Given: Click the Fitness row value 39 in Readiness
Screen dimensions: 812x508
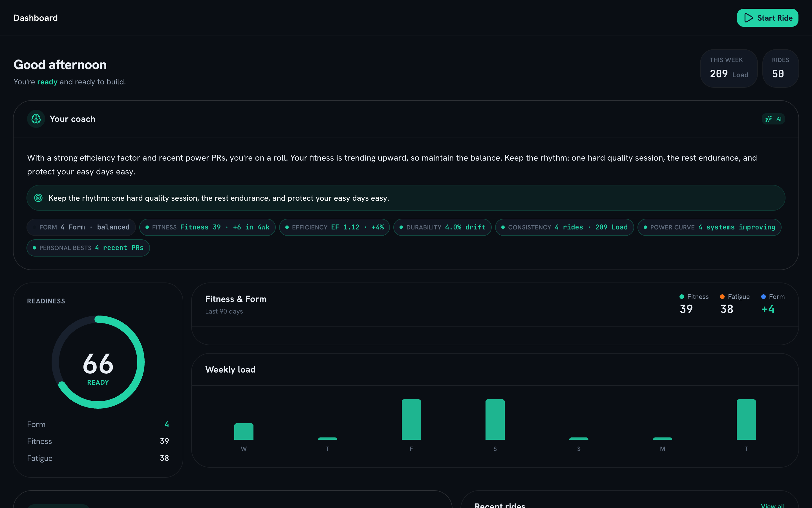Looking at the screenshot, I should [x=164, y=441].
